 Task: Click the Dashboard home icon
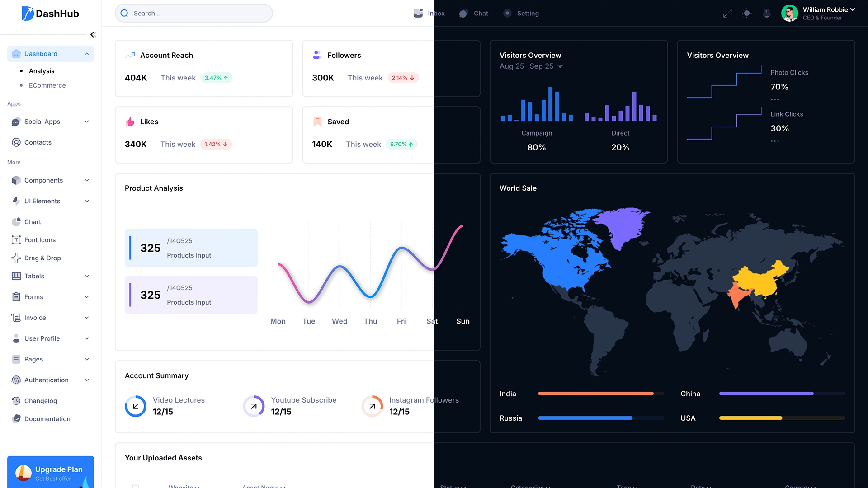16,54
